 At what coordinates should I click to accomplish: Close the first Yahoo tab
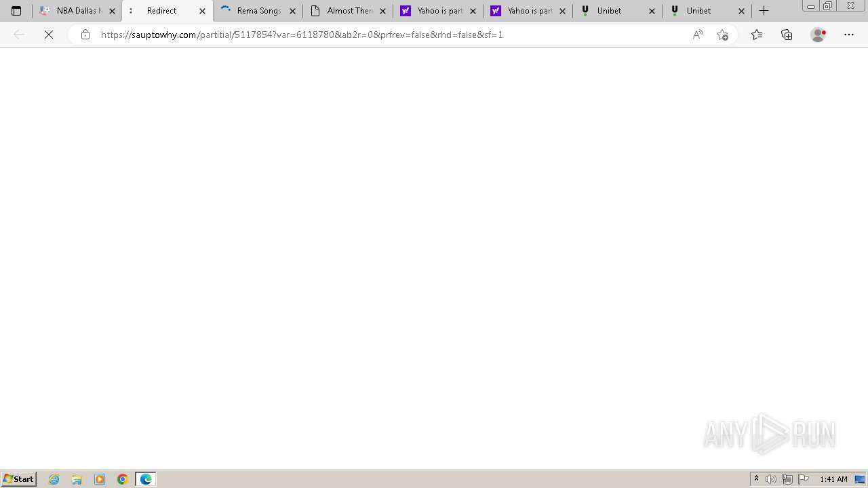tap(473, 11)
